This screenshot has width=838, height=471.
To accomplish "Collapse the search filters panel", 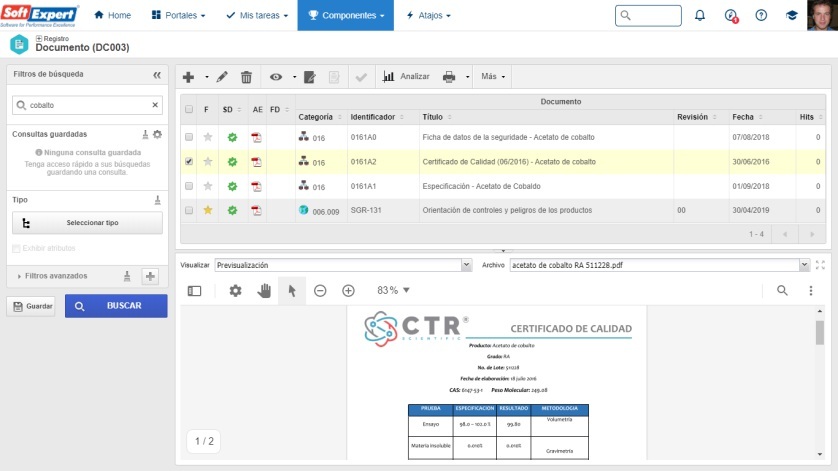I will point(157,75).
